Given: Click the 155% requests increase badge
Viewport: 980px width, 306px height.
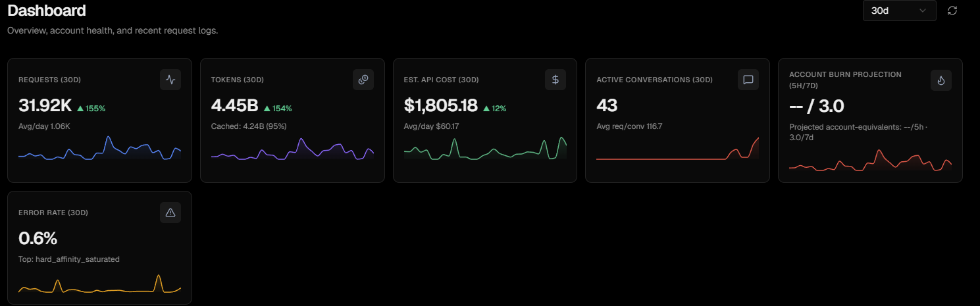Looking at the screenshot, I should pyautogui.click(x=91, y=108).
